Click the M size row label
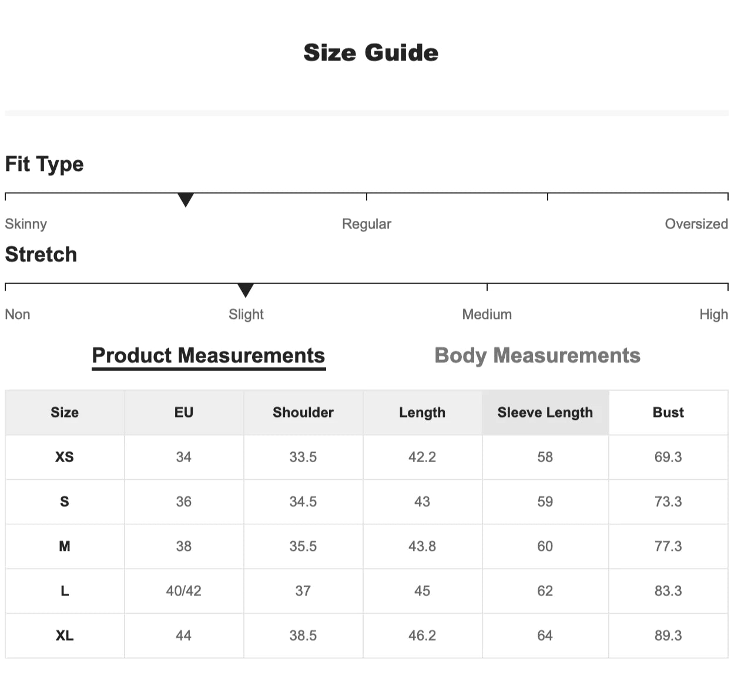This screenshot has width=731, height=700. point(65,547)
